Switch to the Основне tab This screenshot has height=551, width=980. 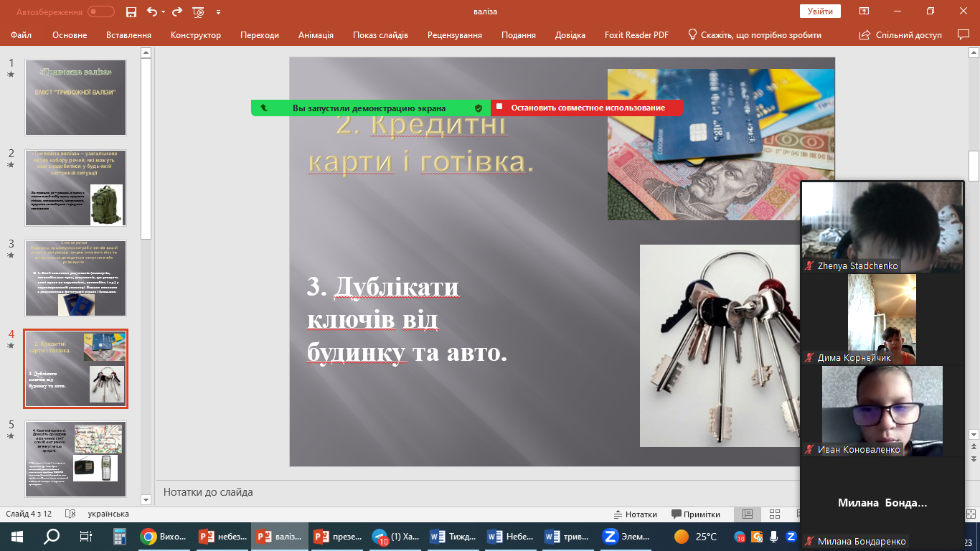[x=70, y=34]
